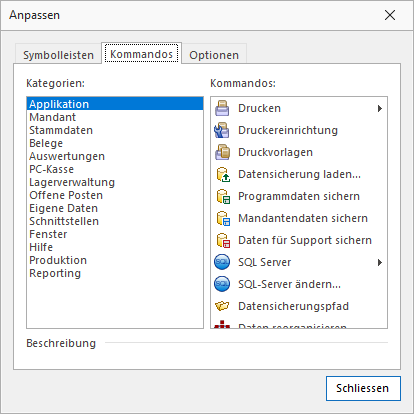Click the Mandantendaten sichern icon
The width and height of the screenshot is (414, 414).
point(223,218)
